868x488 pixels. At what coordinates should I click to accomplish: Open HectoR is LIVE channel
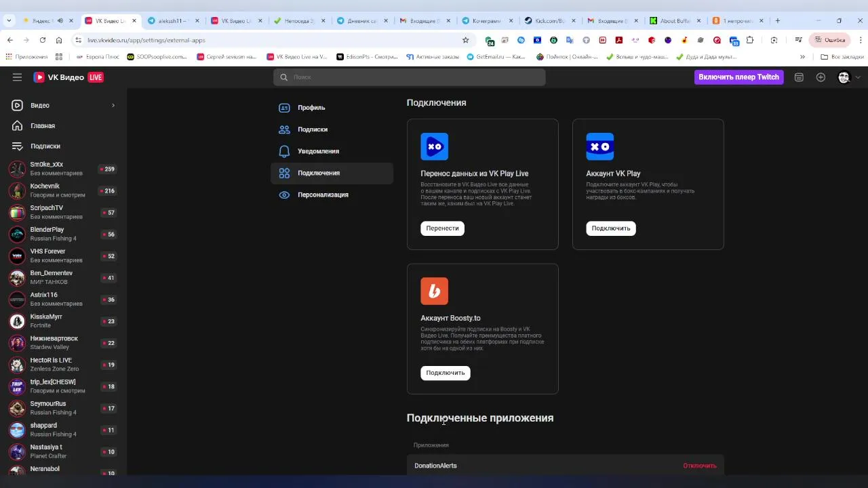tap(62, 364)
